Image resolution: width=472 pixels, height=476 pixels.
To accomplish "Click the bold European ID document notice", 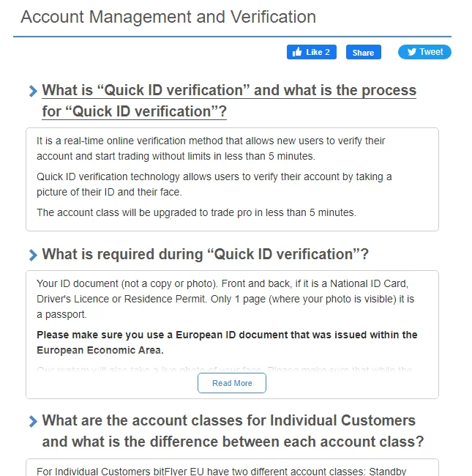I will [x=227, y=342].
